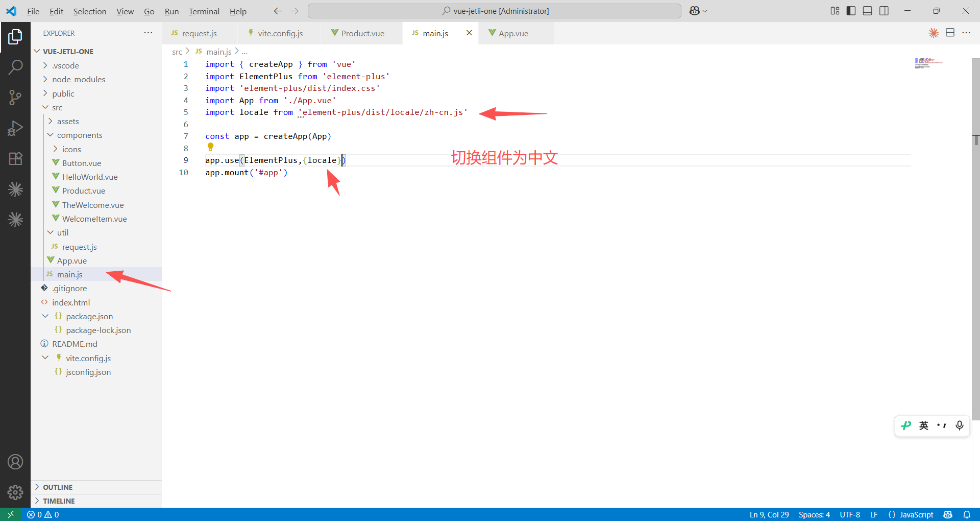Click the IME microphone voice input icon
The image size is (980, 521).
tap(960, 425)
